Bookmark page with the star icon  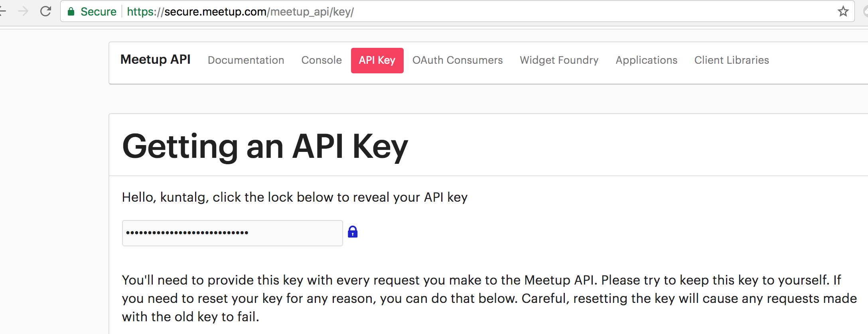pyautogui.click(x=843, y=11)
